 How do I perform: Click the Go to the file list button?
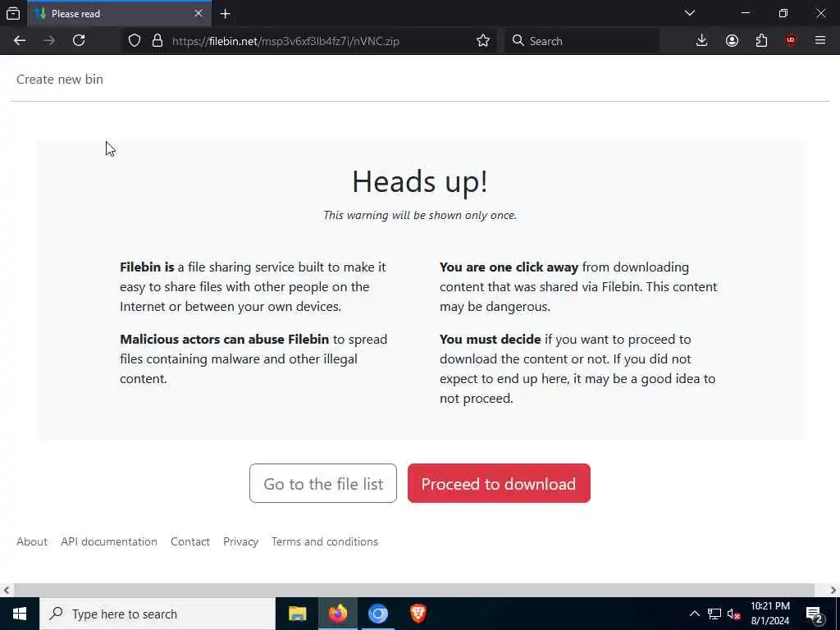click(323, 483)
